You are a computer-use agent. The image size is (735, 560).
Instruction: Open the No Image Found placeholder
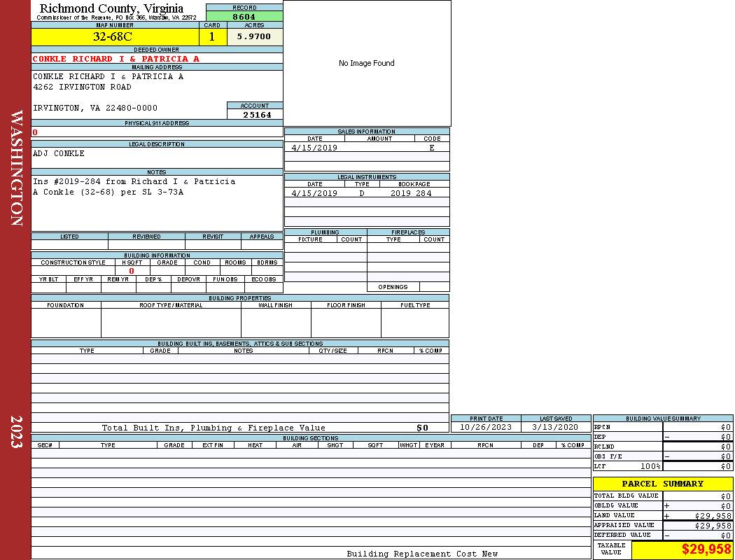367,63
